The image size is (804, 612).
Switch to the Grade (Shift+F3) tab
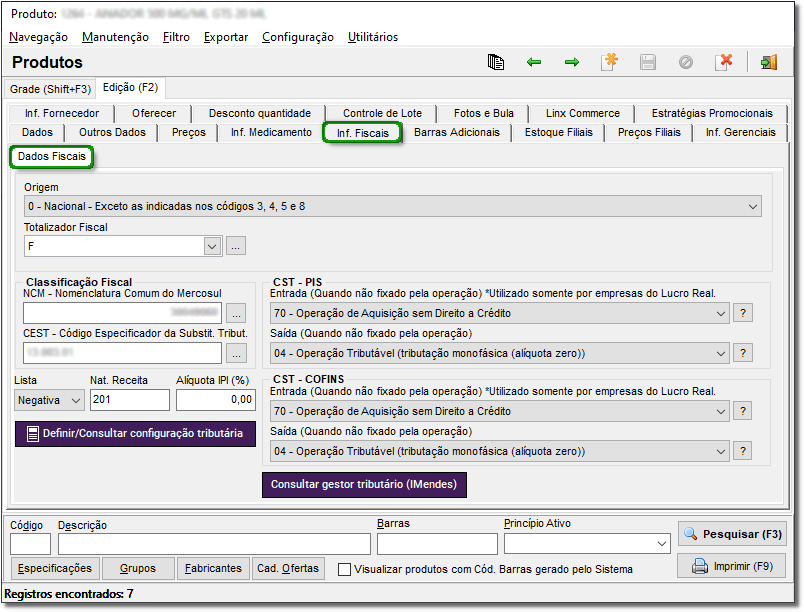click(x=50, y=89)
